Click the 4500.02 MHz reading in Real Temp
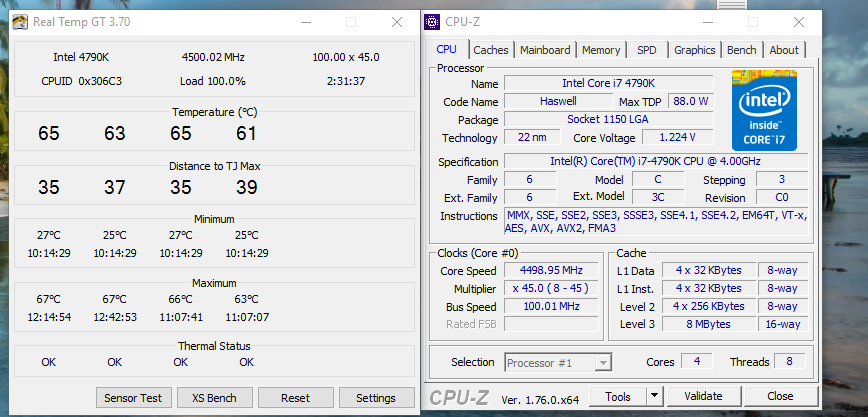Viewport: 868px width, 417px height. pyautogui.click(x=213, y=57)
